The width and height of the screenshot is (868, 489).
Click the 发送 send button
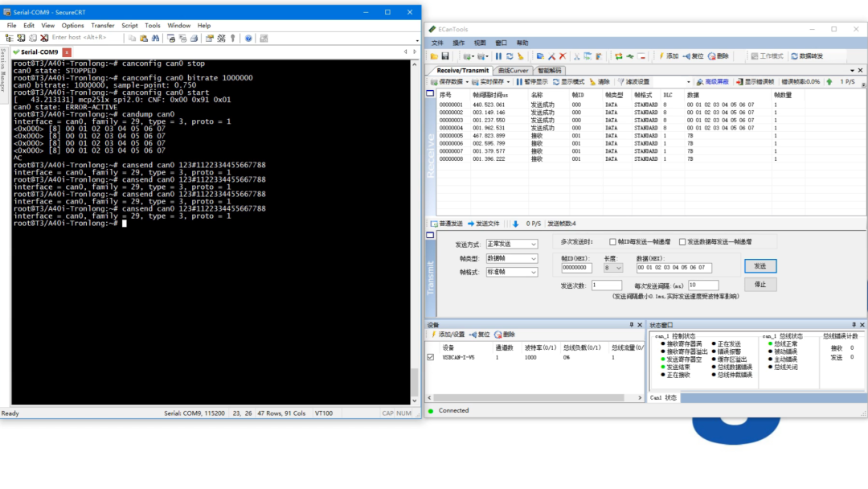click(x=760, y=266)
